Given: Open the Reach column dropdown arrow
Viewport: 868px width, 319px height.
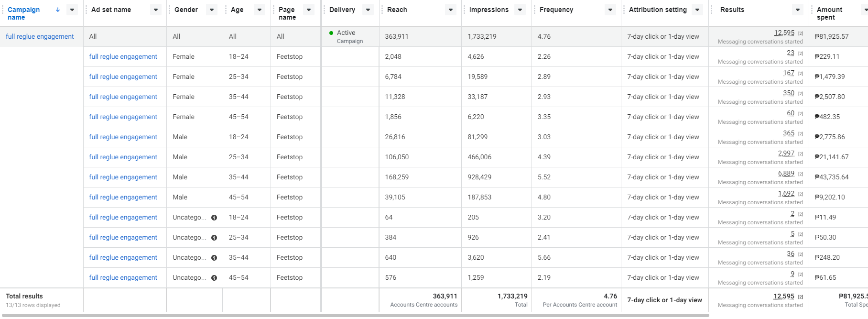Looking at the screenshot, I should click(450, 10).
